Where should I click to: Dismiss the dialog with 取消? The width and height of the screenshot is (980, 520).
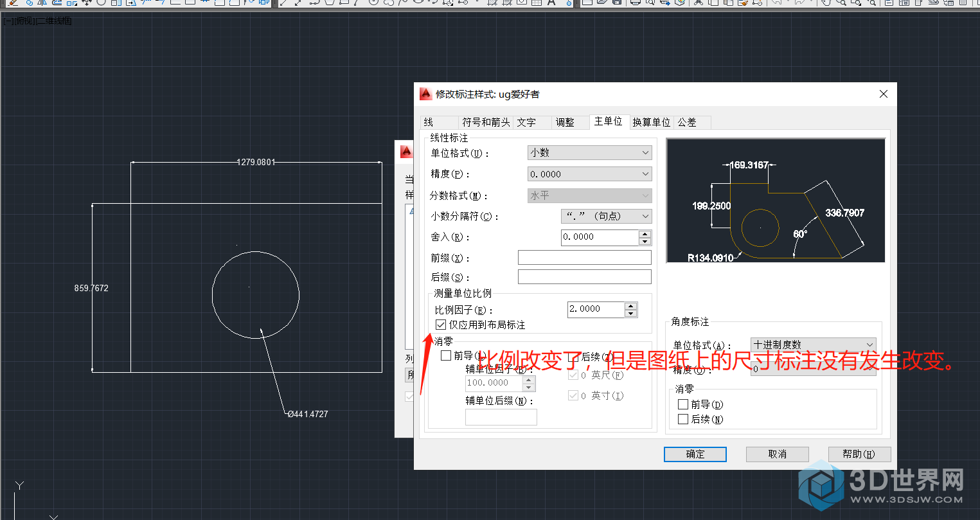pos(778,454)
